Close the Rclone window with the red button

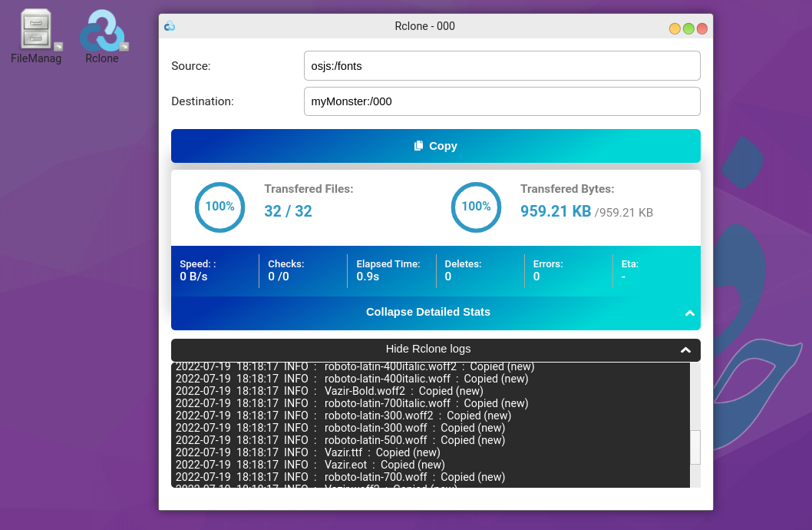click(701, 28)
